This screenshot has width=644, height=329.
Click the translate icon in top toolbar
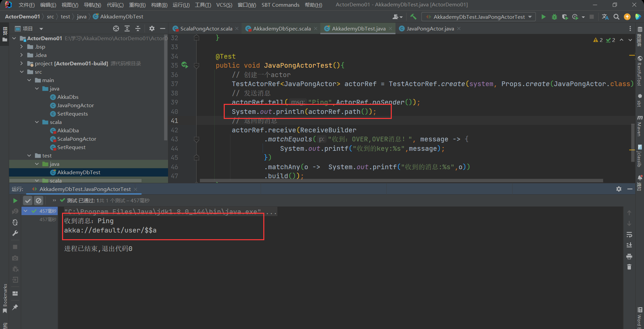pos(605,17)
